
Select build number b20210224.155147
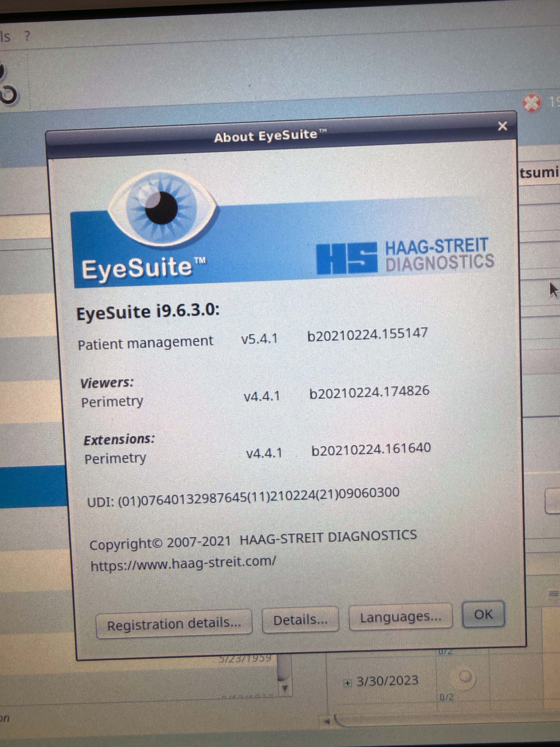(x=367, y=334)
